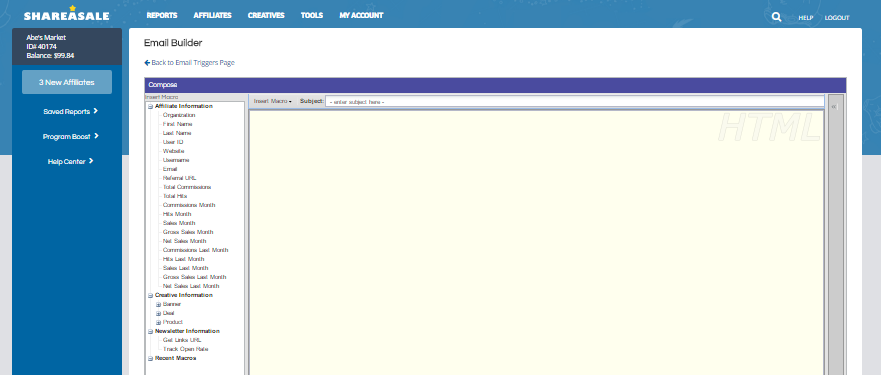Expand the Banner tree node

point(158,304)
